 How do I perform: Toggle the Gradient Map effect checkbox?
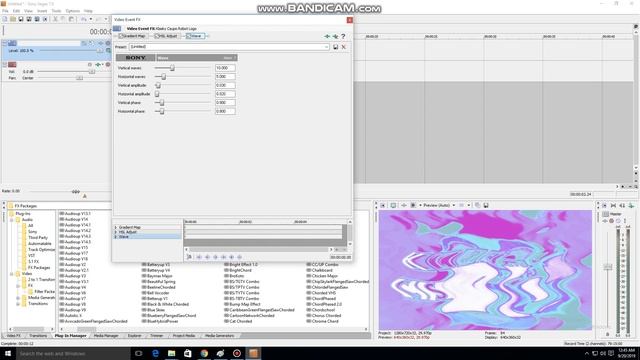pos(121,36)
